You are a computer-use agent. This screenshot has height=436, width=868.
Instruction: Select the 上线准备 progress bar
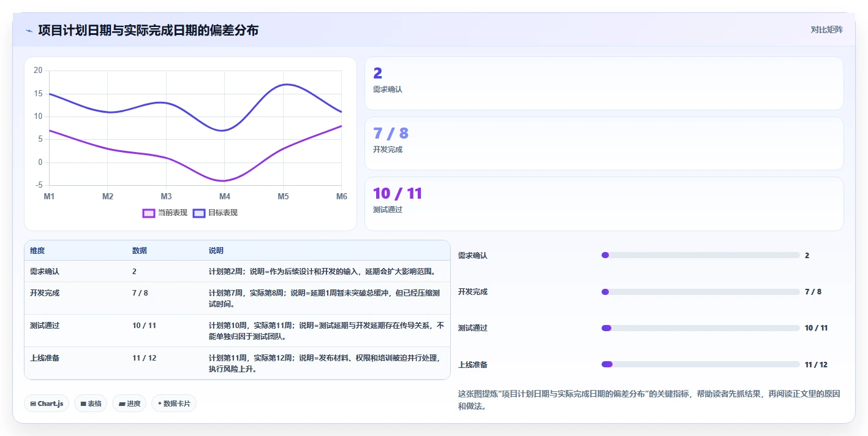pyautogui.click(x=701, y=364)
